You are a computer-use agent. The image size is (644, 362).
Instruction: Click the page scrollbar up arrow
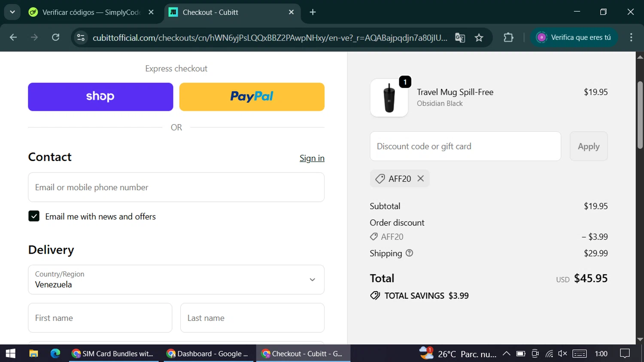[x=640, y=57]
